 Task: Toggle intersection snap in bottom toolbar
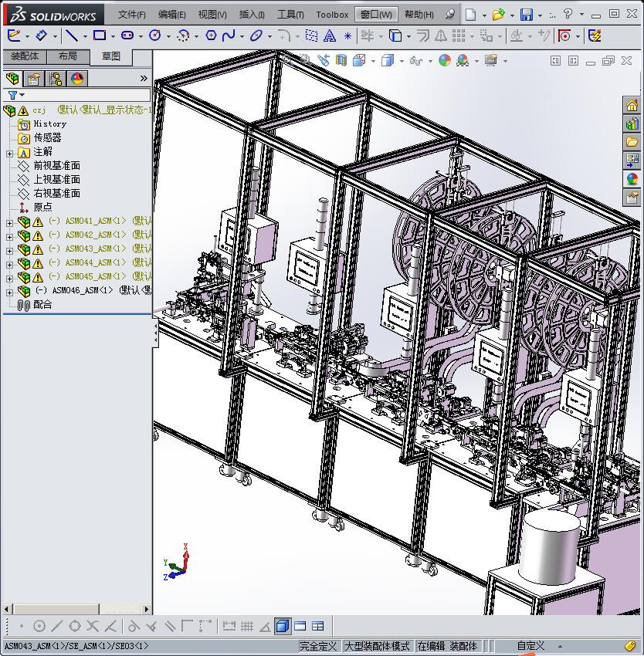(93, 626)
